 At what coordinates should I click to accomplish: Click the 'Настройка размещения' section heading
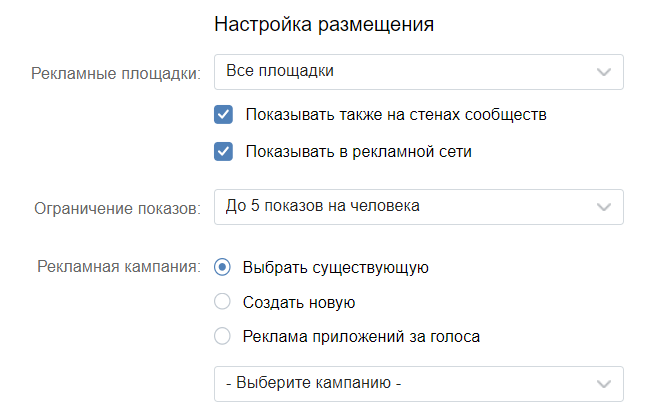tap(324, 24)
